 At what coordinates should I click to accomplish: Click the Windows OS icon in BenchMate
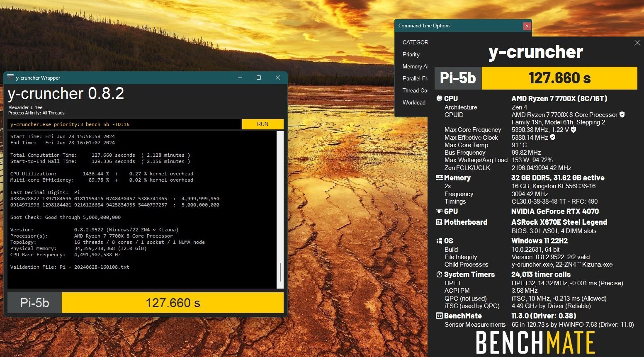439,241
